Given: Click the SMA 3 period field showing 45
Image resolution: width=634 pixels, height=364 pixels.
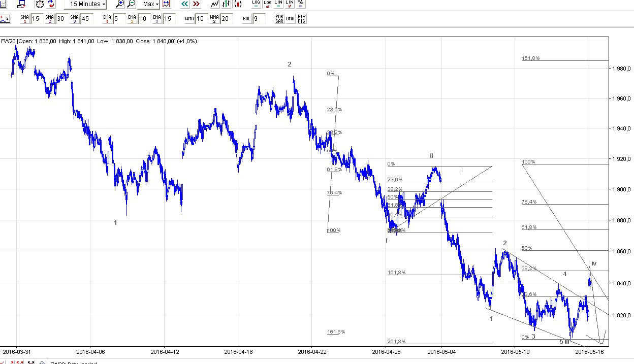Looking at the screenshot, I should (x=86, y=19).
